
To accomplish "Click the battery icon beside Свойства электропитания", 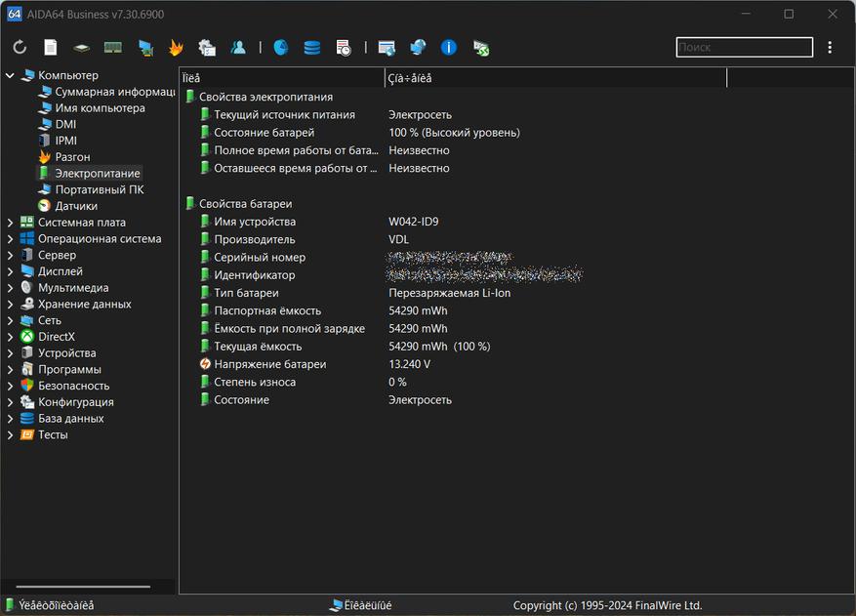I will (190, 96).
